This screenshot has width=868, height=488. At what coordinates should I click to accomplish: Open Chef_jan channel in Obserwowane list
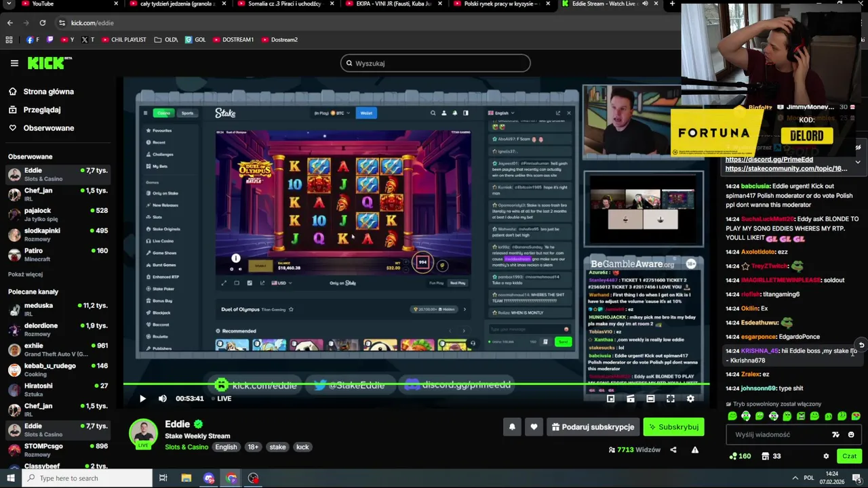[58, 195]
